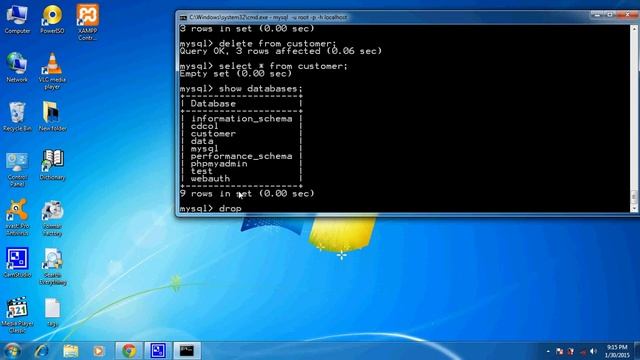Click the 'information_schema' database row

tap(242, 119)
